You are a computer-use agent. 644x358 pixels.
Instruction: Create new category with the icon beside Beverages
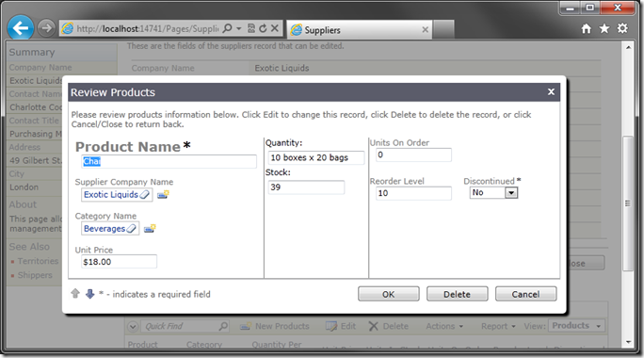[x=150, y=229]
